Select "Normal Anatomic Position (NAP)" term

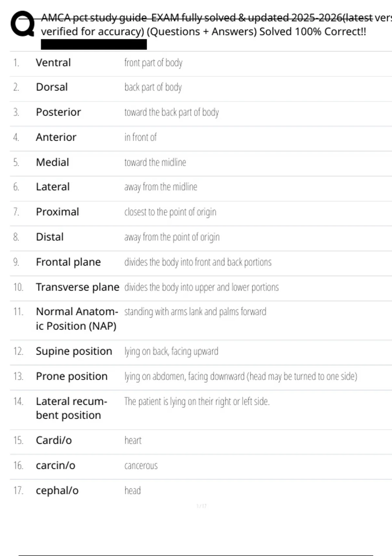(x=76, y=319)
